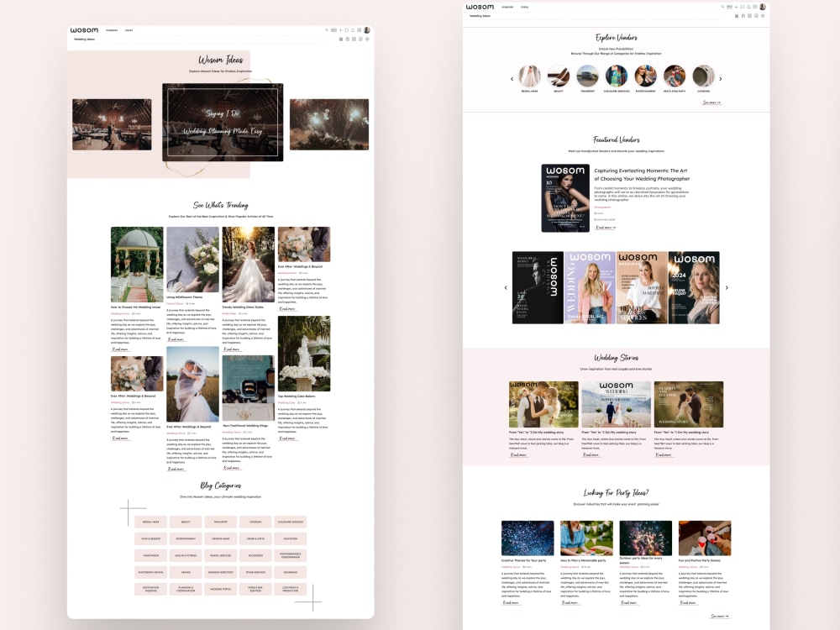Open the Hen & Stag Party vendor circle
Screen dimensions: 840x630
click(675, 76)
